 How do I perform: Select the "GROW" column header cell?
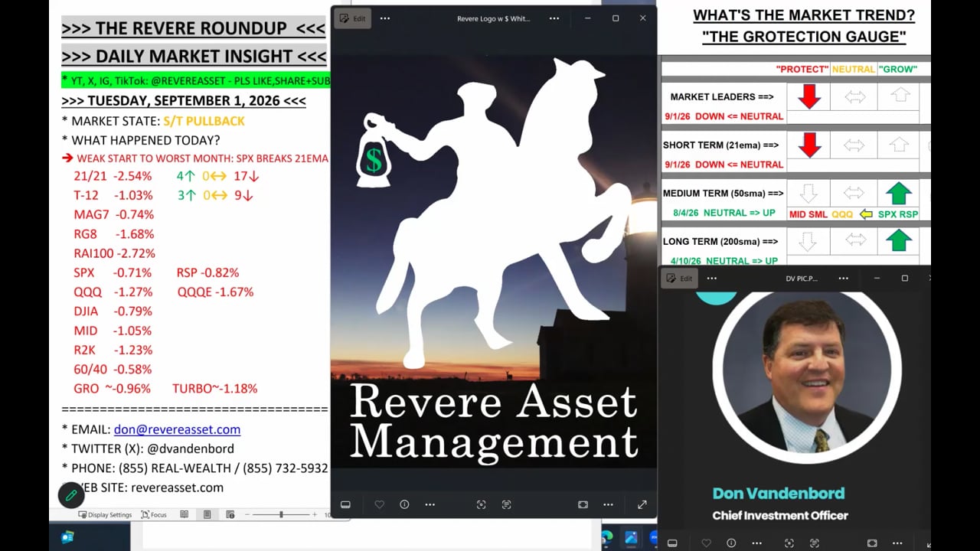click(897, 69)
